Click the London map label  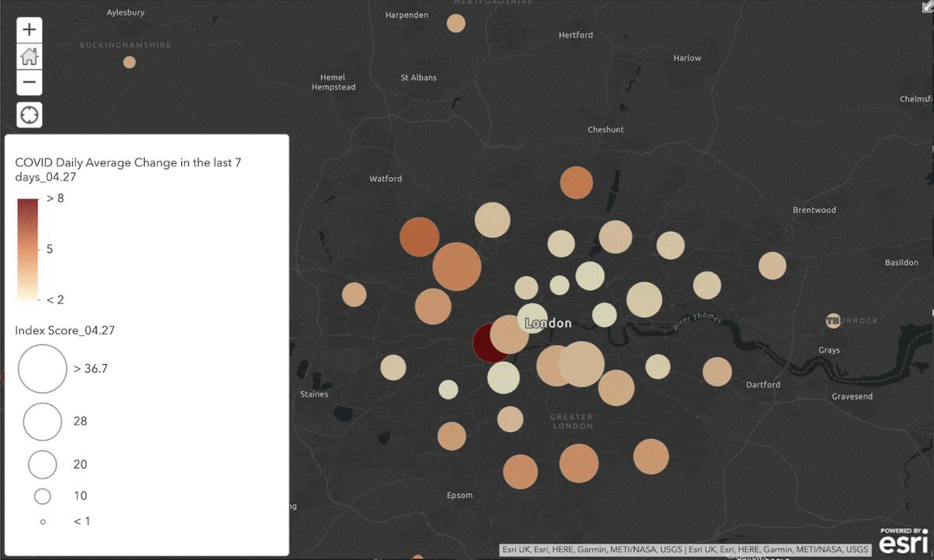click(548, 323)
